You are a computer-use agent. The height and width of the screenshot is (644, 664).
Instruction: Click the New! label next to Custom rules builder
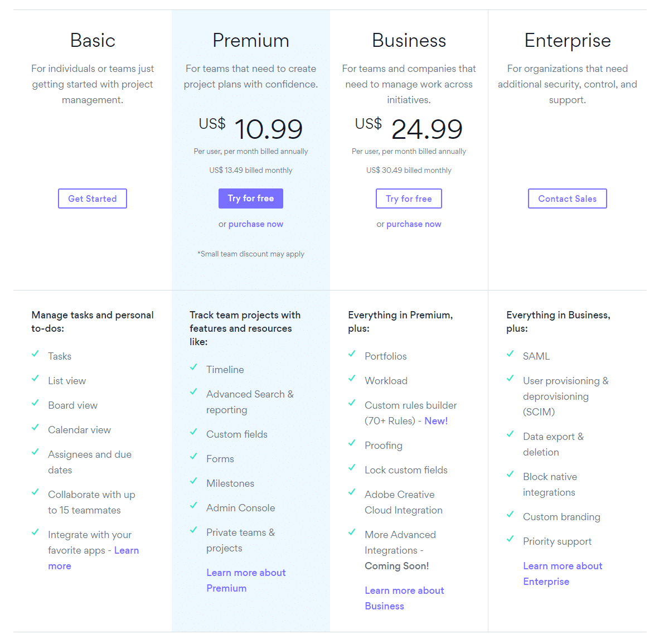436,420
